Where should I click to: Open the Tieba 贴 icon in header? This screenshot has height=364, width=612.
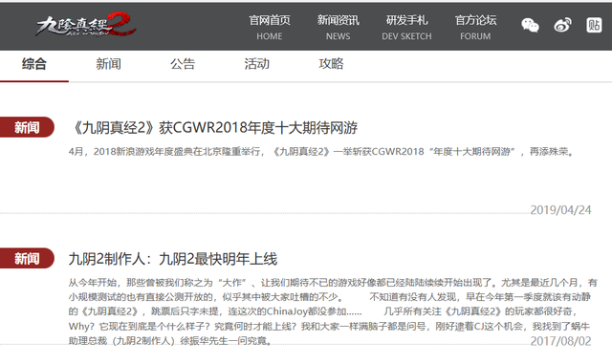point(594,26)
